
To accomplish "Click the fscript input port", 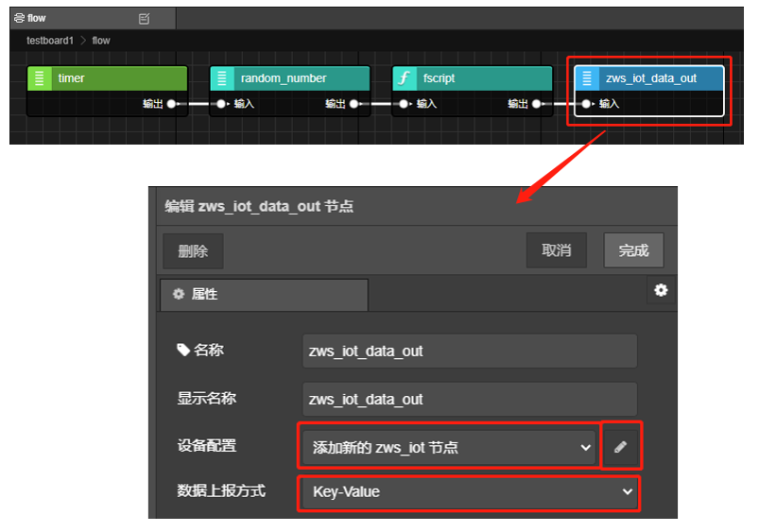I will 404,104.
